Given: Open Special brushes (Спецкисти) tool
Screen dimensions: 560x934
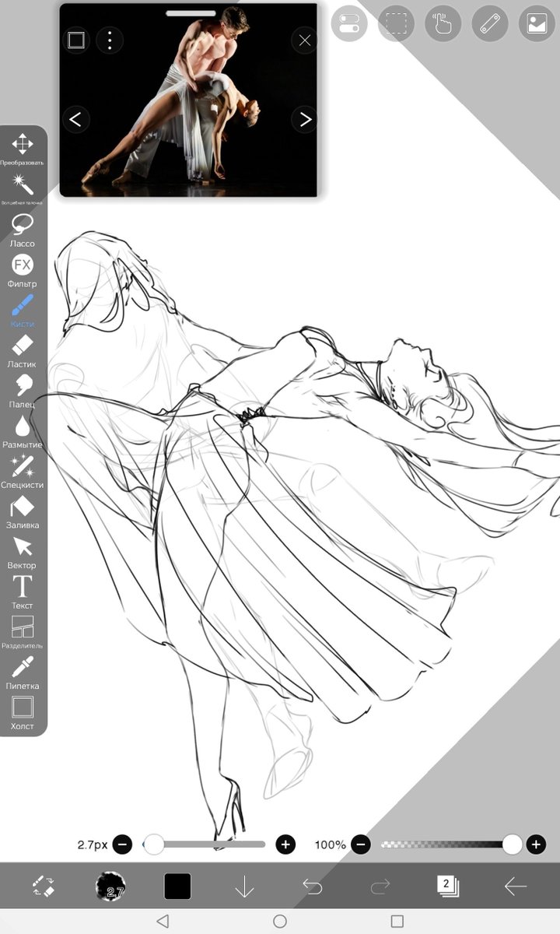Looking at the screenshot, I should 23,471.
